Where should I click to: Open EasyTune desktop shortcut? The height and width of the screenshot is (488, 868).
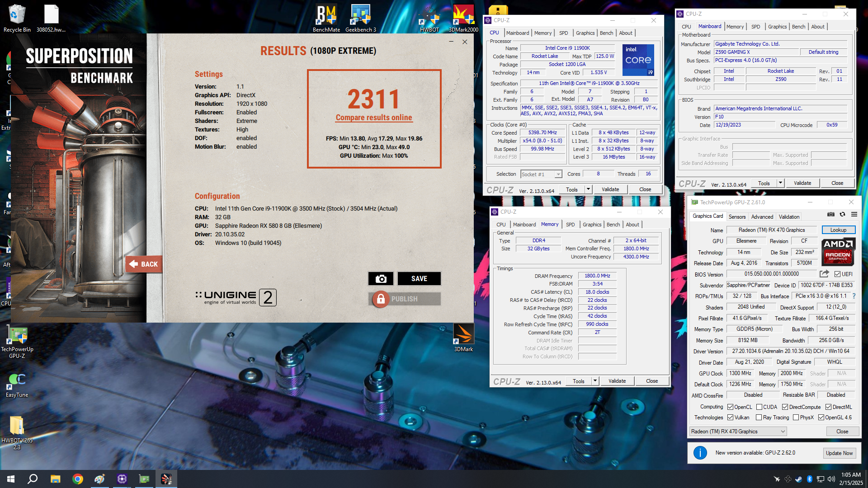coord(17,385)
